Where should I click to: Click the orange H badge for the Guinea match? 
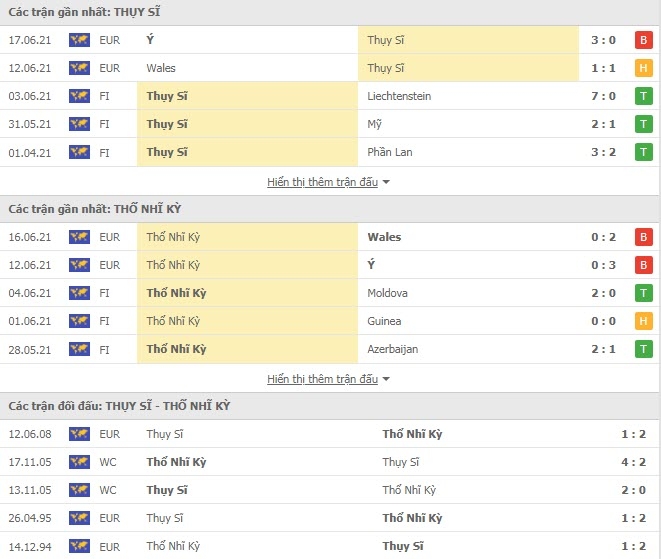tap(643, 321)
